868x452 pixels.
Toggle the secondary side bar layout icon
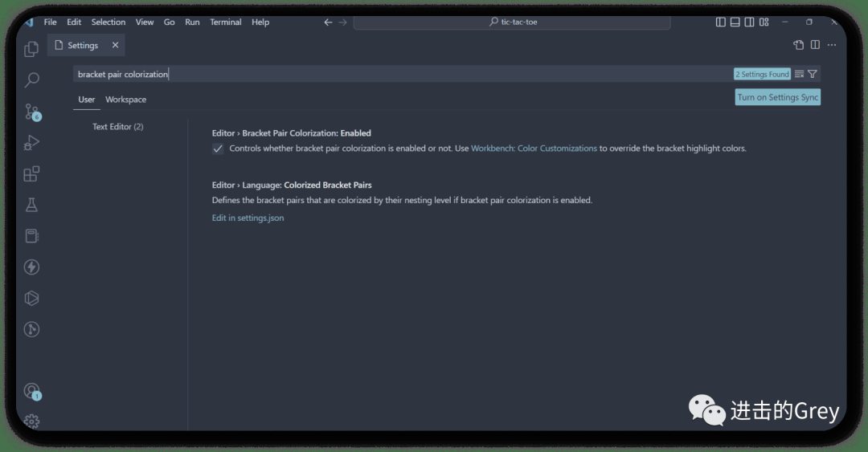coord(749,22)
